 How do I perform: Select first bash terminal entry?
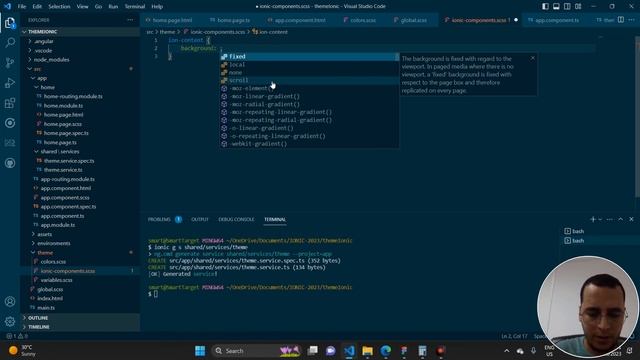click(x=578, y=231)
